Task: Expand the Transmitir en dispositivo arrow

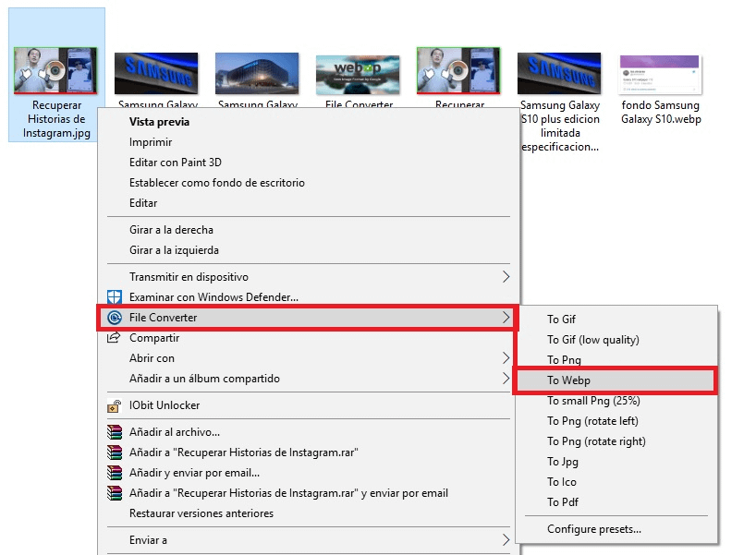Action: [506, 275]
